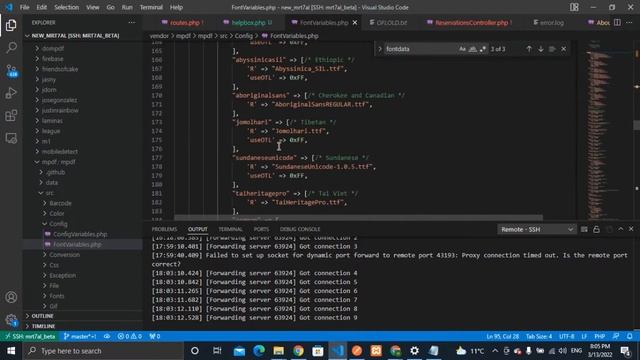Expand the Conversion folder
This screenshot has height=360, width=640.
[64, 255]
